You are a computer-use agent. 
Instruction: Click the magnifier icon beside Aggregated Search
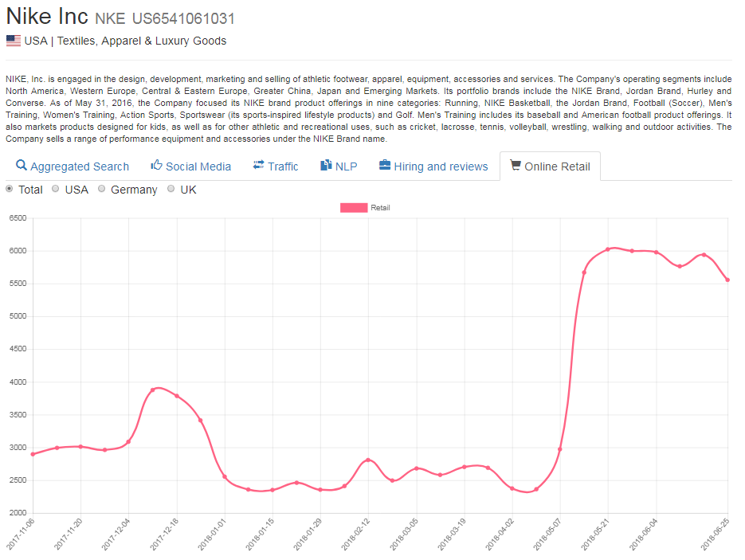[22, 166]
